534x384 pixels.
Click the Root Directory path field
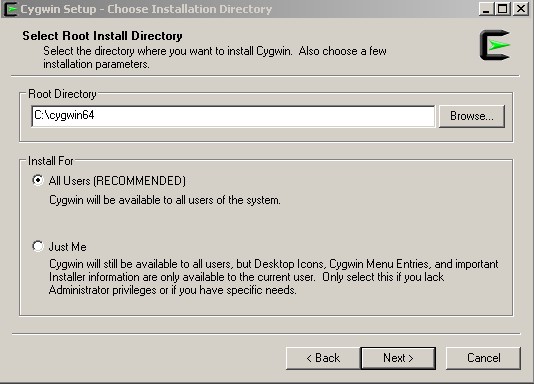click(x=233, y=116)
